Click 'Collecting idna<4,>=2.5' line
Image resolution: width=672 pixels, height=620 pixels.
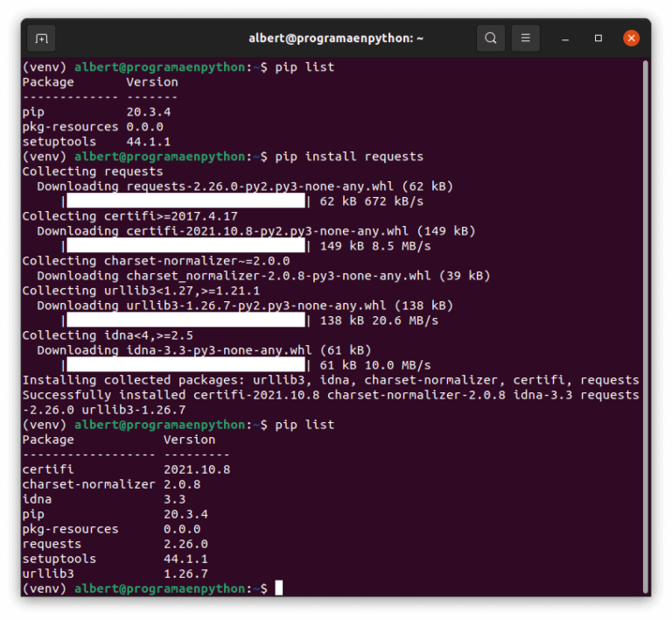(108, 335)
